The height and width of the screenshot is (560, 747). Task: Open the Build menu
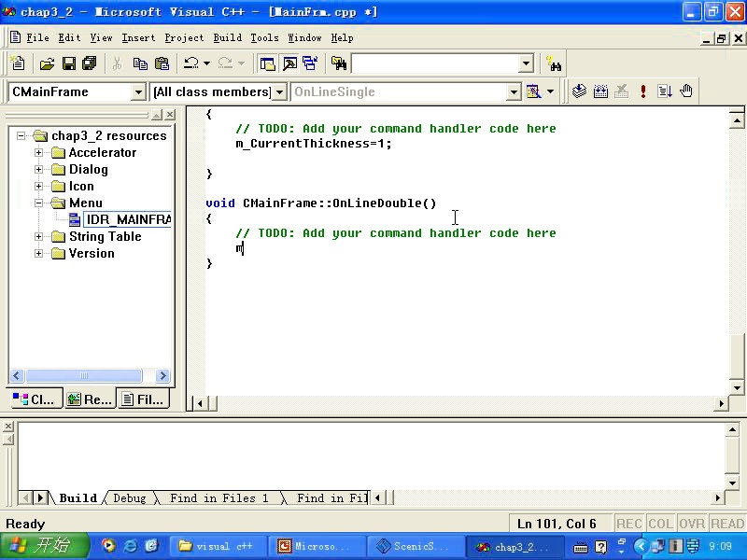(x=227, y=37)
